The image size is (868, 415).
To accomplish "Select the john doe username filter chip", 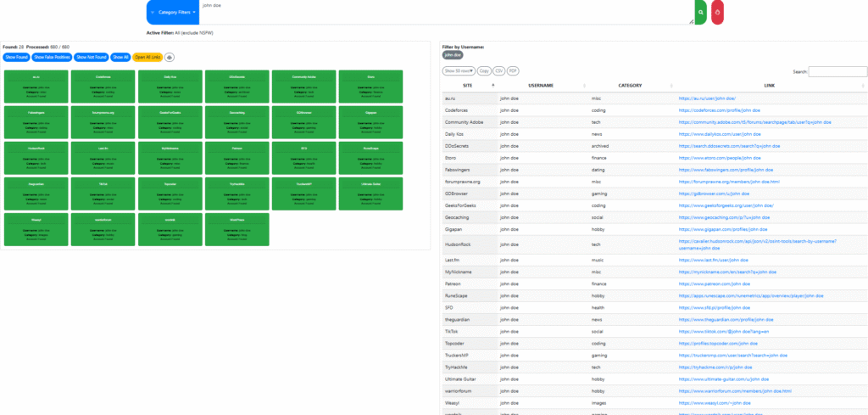I will pyautogui.click(x=453, y=55).
